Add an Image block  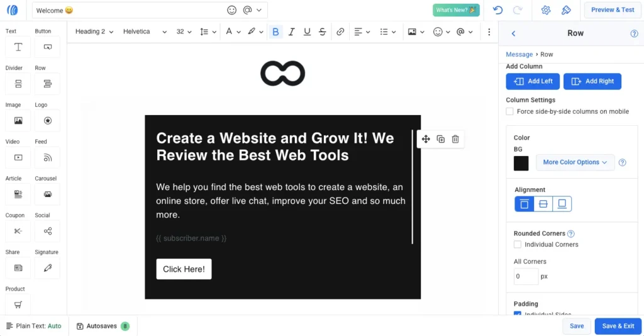(18, 121)
